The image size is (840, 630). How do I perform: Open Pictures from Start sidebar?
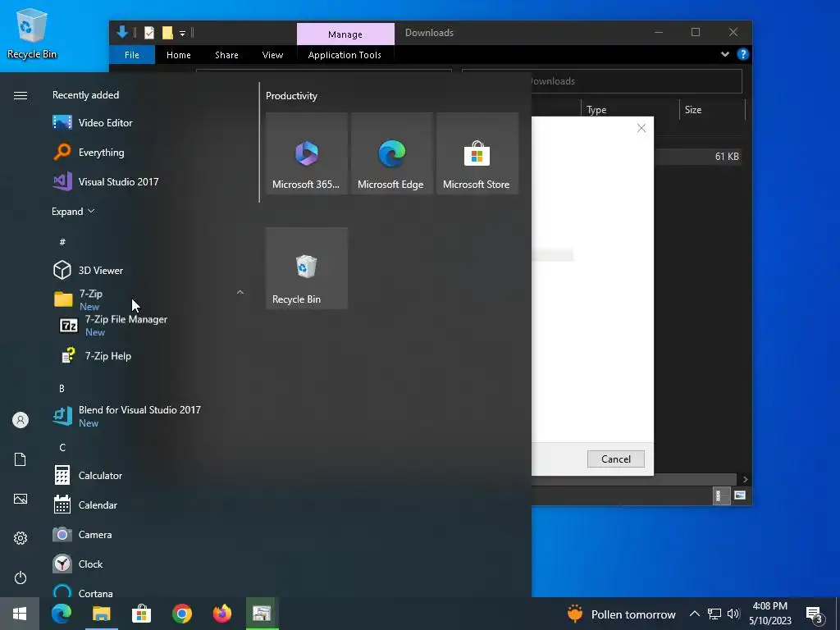tap(21, 499)
